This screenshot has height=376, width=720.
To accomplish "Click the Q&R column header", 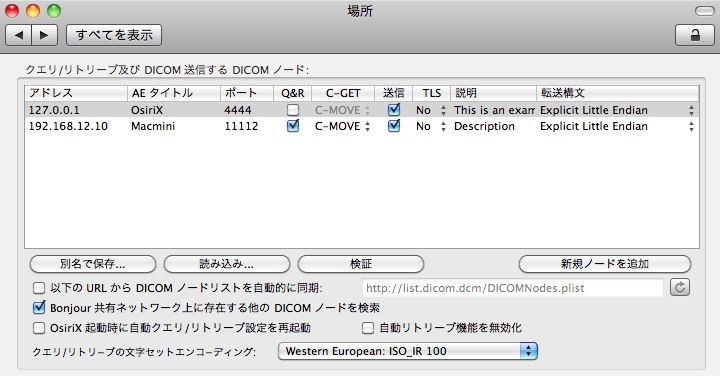I will [292, 93].
